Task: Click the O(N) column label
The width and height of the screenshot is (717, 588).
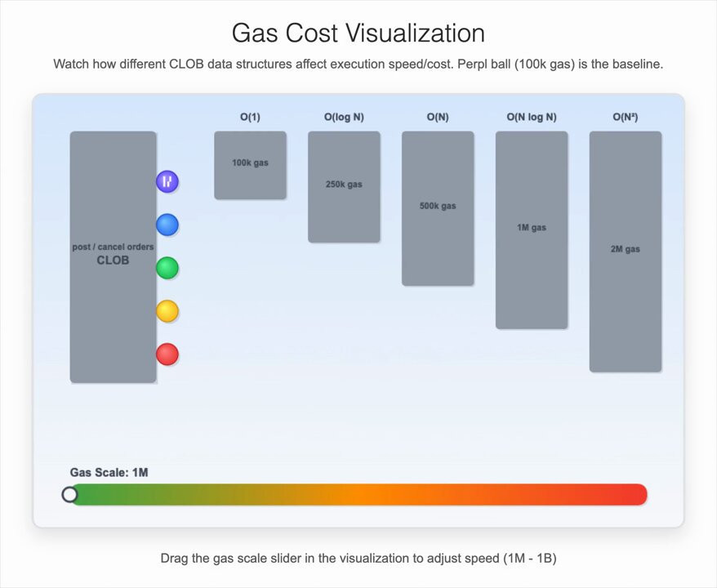Action: click(438, 117)
